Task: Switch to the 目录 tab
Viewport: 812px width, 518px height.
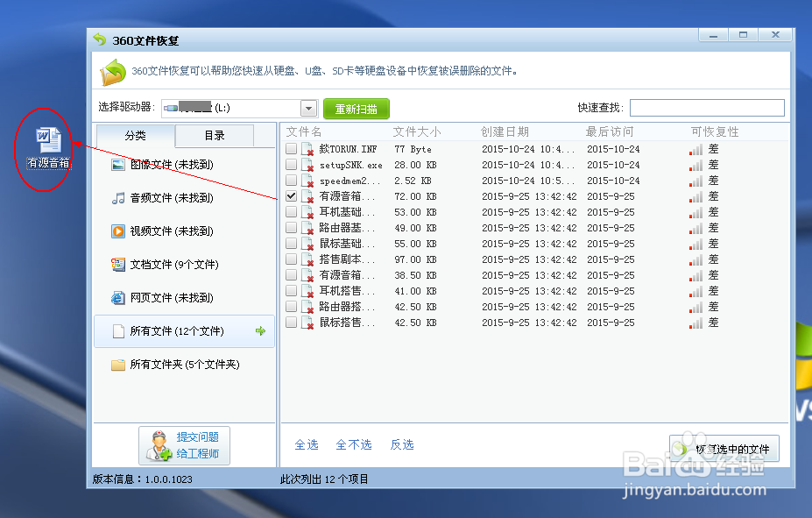Action: tap(215, 136)
